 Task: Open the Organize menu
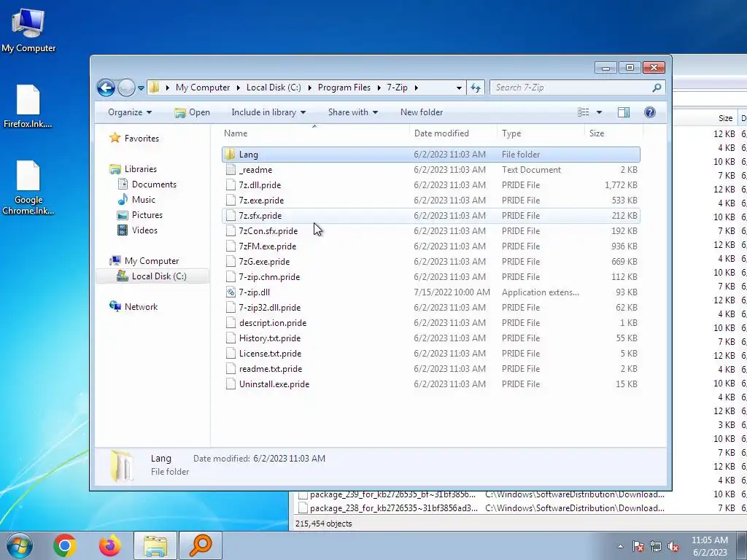pyautogui.click(x=130, y=112)
